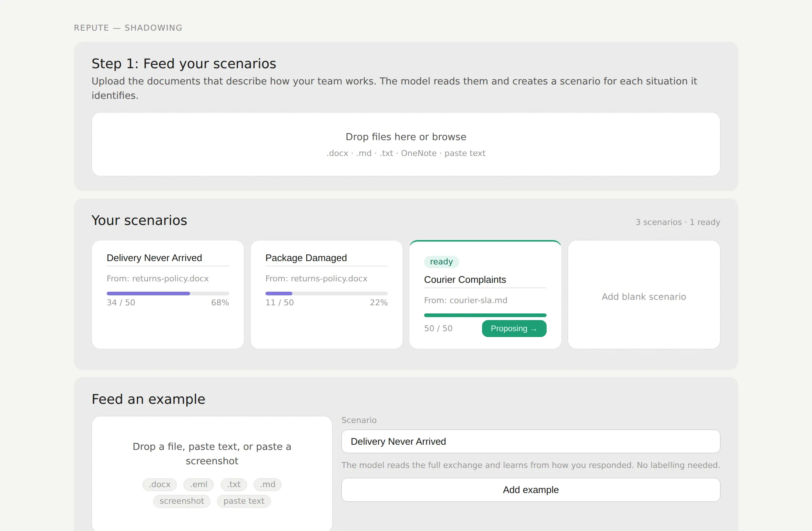This screenshot has width=812, height=531.
Task: Click From: returns-policy.docx under Delivery Never Arrived
Action: [158, 278]
